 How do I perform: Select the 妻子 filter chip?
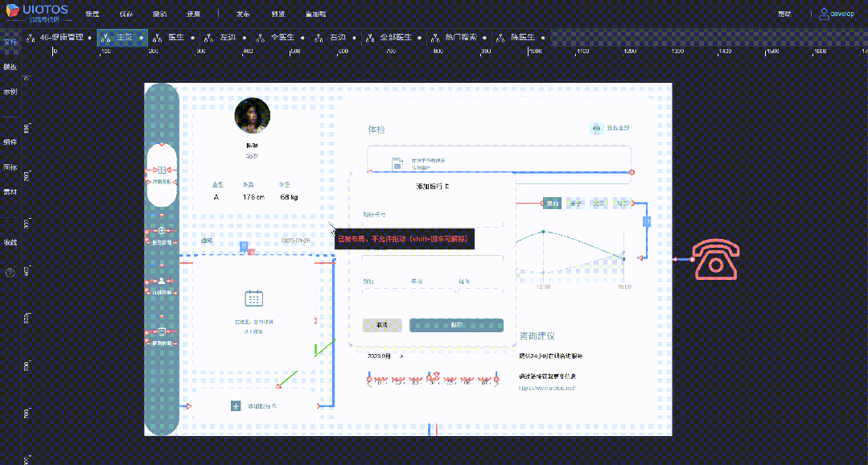(x=576, y=204)
